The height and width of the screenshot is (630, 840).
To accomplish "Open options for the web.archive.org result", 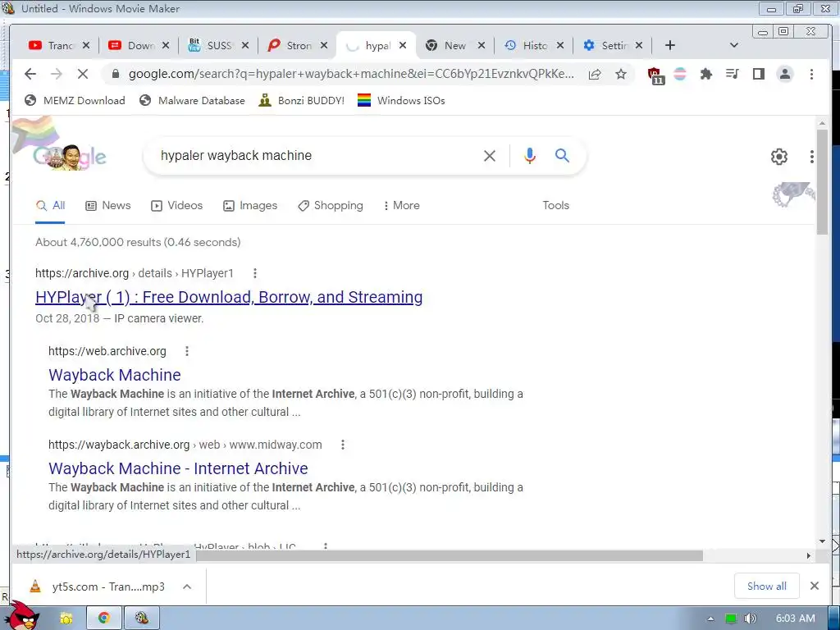I will click(187, 351).
